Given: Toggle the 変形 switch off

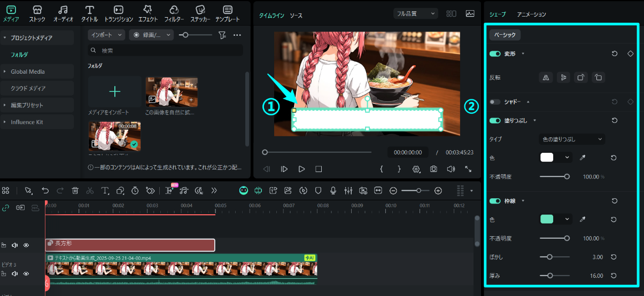Looking at the screenshot, I should (495, 54).
